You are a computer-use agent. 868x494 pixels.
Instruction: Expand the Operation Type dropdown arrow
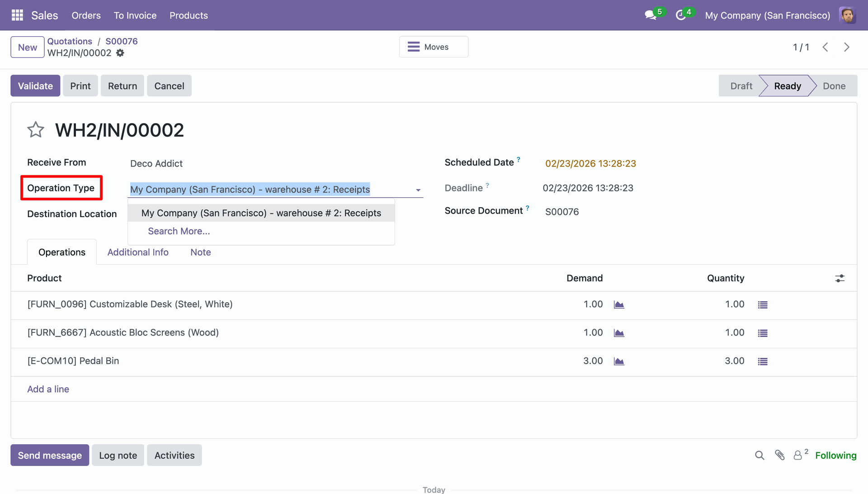coord(418,190)
